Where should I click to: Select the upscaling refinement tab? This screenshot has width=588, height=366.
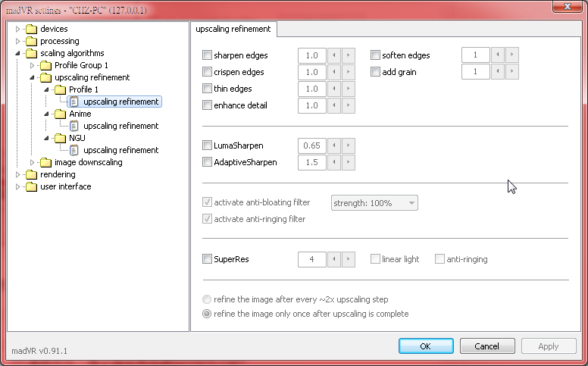[x=233, y=30]
